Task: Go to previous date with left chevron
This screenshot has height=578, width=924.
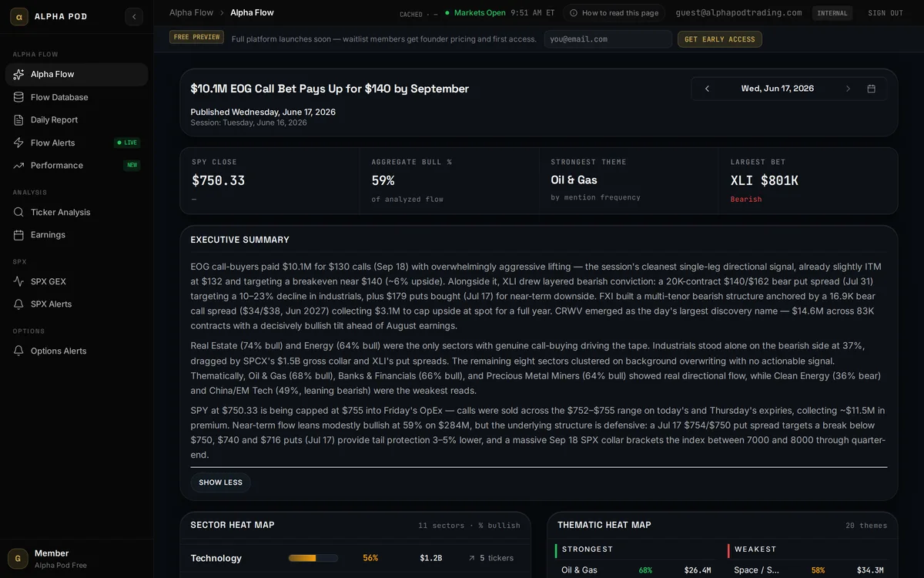Action: 707,89
